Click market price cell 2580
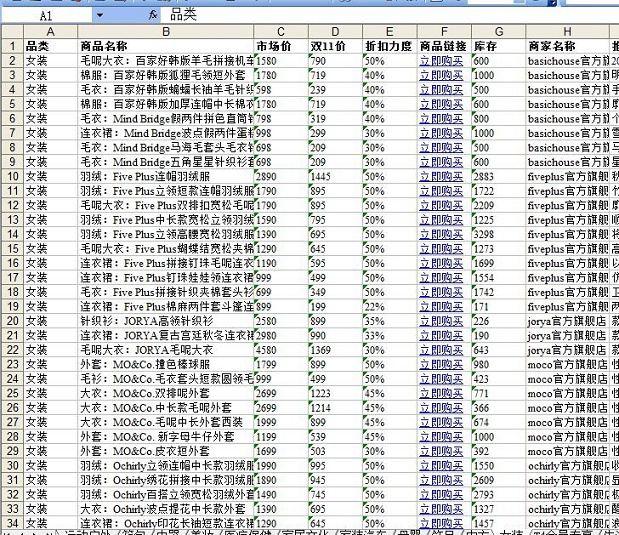619x535 pixels. [x=281, y=321]
